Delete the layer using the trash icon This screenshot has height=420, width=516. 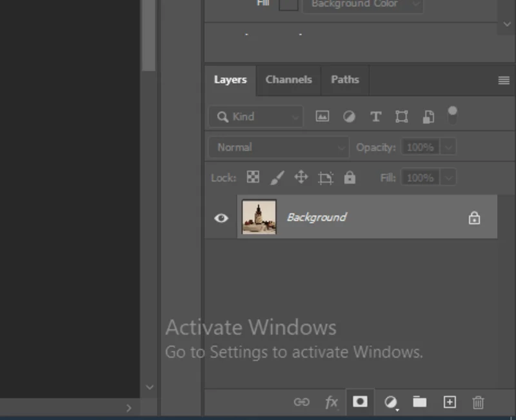coord(478,401)
